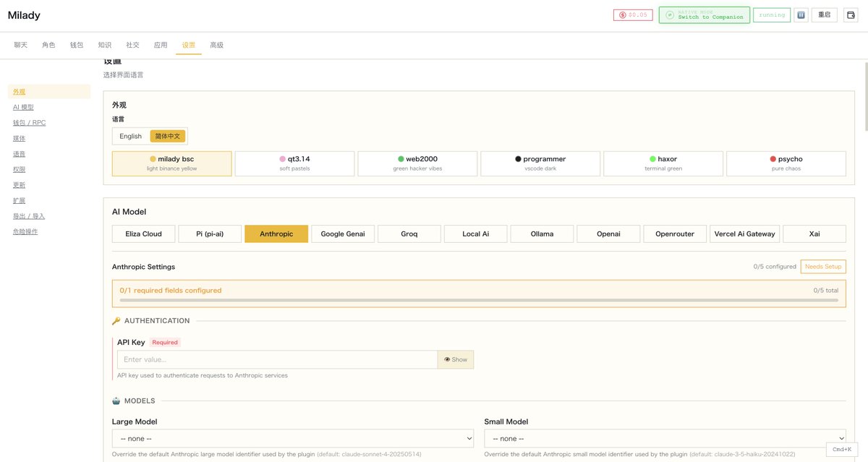The width and height of the screenshot is (868, 462).
Task: Click the required fields progress bar
Action: (479, 299)
